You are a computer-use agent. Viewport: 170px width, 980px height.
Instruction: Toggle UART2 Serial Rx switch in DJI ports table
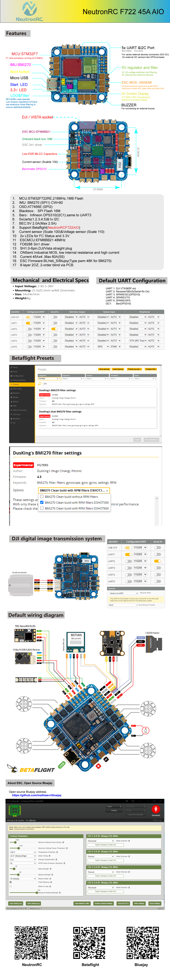[x=157, y=561]
